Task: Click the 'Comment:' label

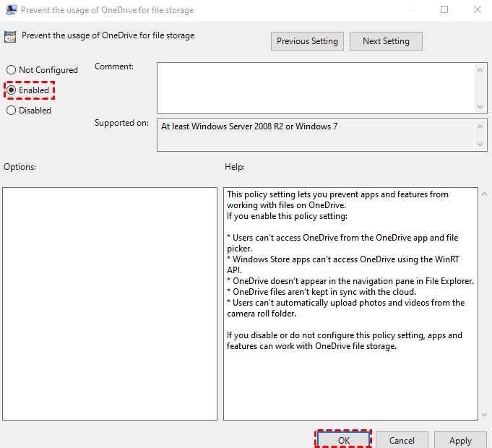Action: coord(114,66)
